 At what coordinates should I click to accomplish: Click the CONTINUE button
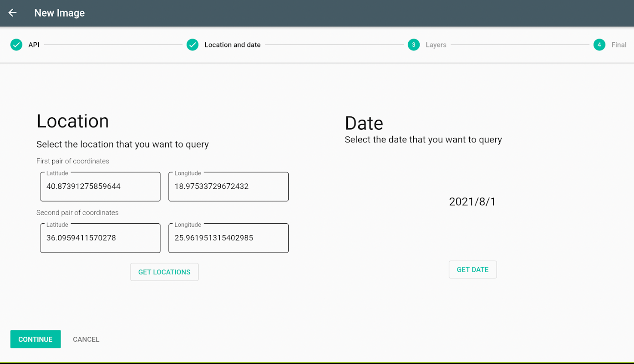click(x=36, y=339)
